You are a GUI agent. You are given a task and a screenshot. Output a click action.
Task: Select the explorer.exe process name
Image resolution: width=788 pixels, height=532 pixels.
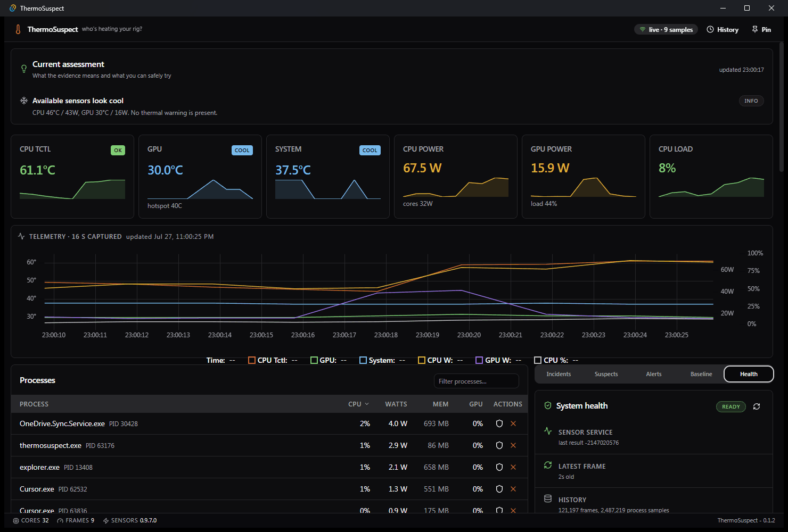pos(39,467)
